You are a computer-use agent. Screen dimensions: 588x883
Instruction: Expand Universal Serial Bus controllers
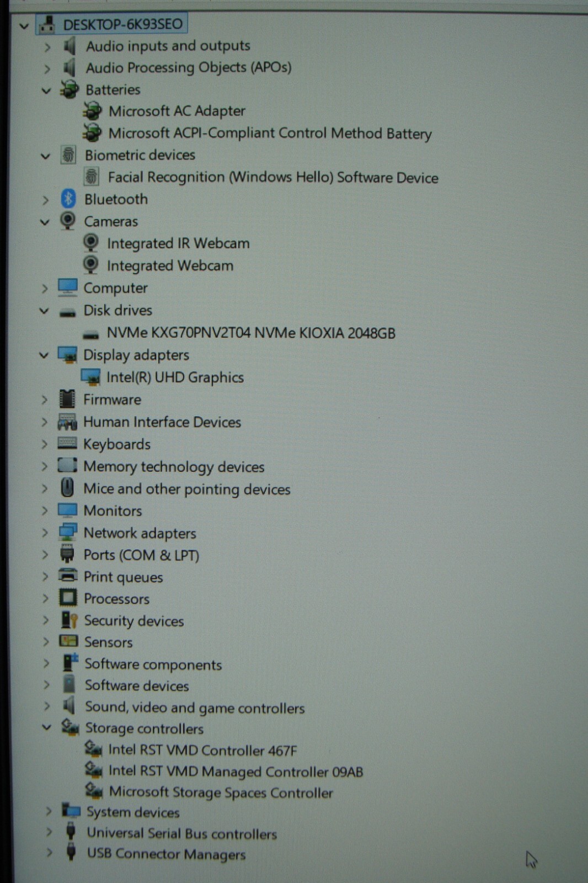tap(49, 832)
